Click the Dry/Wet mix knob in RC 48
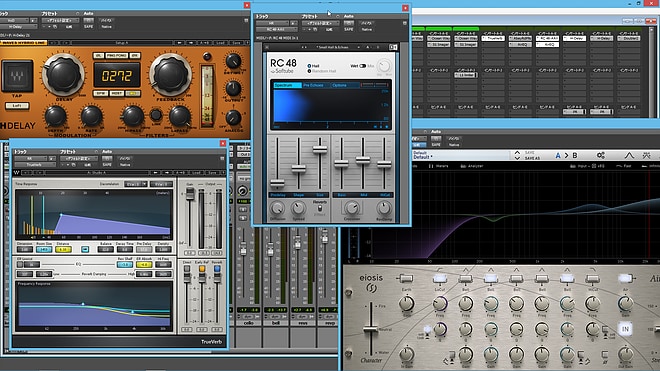The width and height of the screenshot is (660, 371). pyautogui.click(x=383, y=66)
